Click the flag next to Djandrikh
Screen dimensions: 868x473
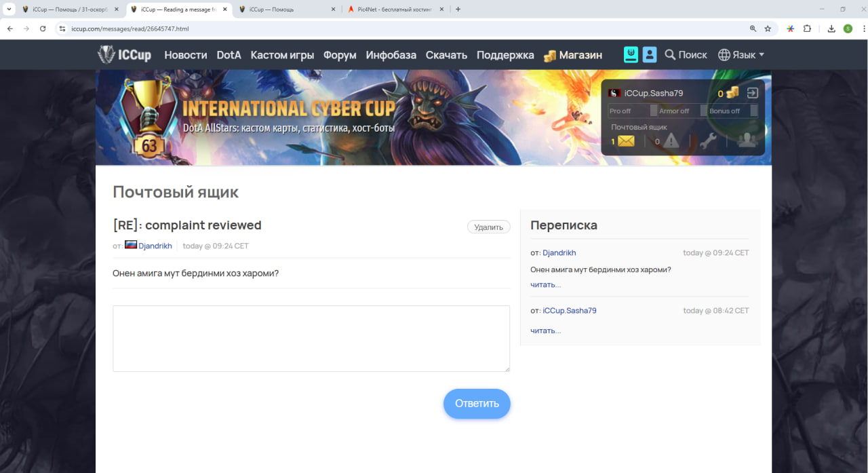coord(130,245)
